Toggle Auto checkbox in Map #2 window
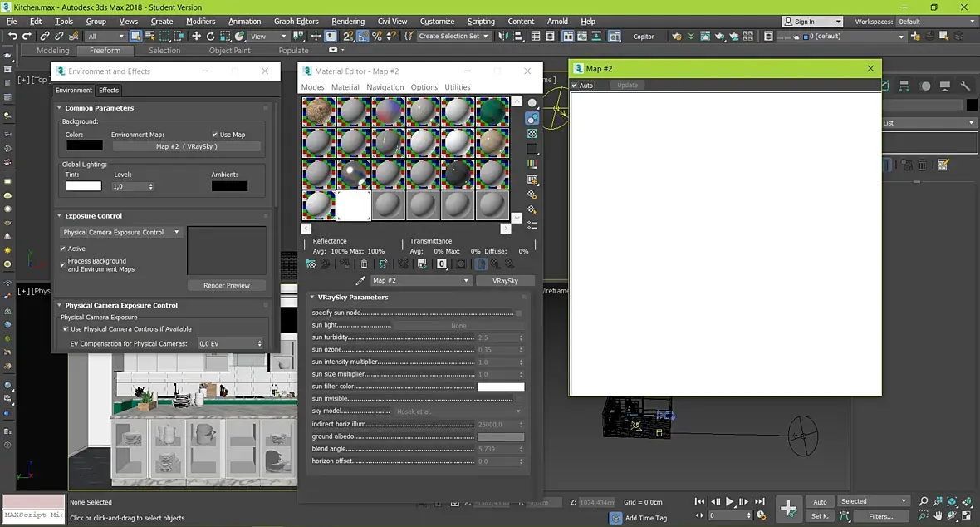Image resolution: width=980 pixels, height=527 pixels. 575,86
